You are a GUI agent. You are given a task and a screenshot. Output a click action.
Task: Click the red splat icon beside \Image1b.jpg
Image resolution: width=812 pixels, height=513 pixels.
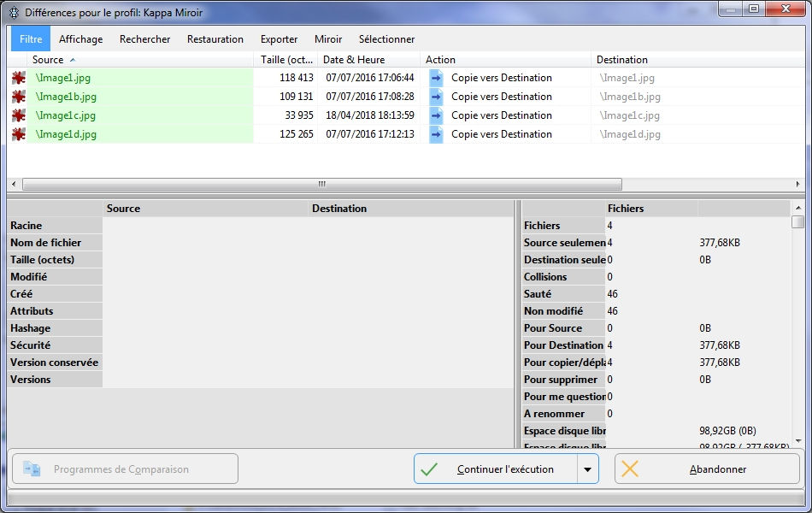[19, 97]
